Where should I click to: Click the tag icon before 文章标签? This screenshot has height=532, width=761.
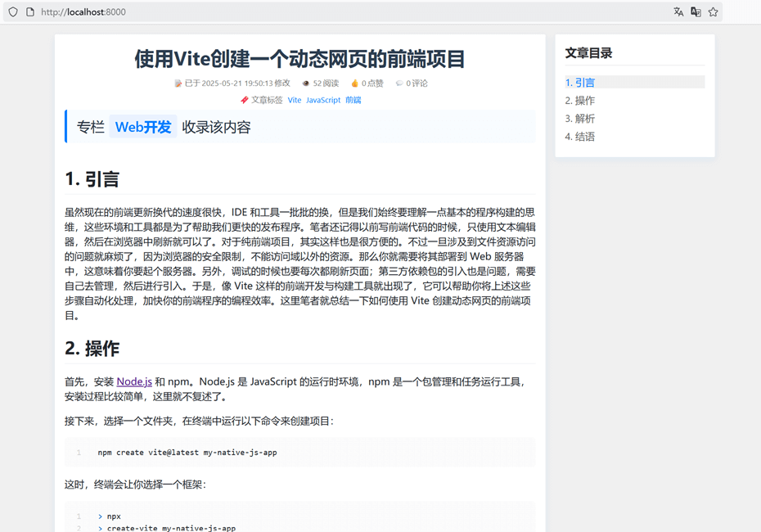click(244, 99)
